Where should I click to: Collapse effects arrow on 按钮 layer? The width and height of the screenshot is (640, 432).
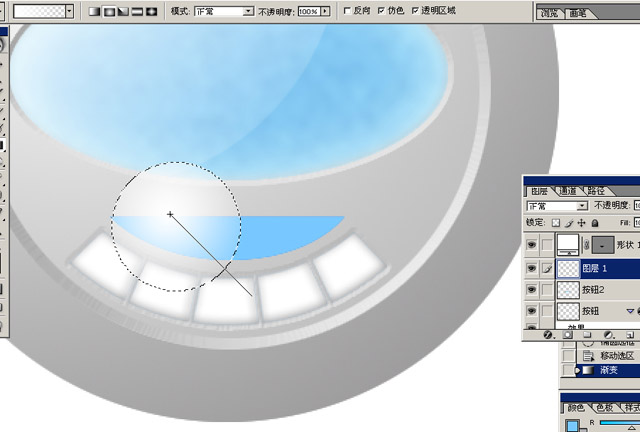[x=630, y=311]
